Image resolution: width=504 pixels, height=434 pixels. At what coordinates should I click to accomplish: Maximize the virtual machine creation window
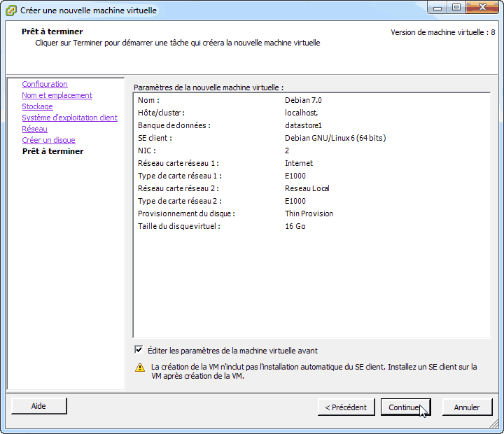[456, 8]
